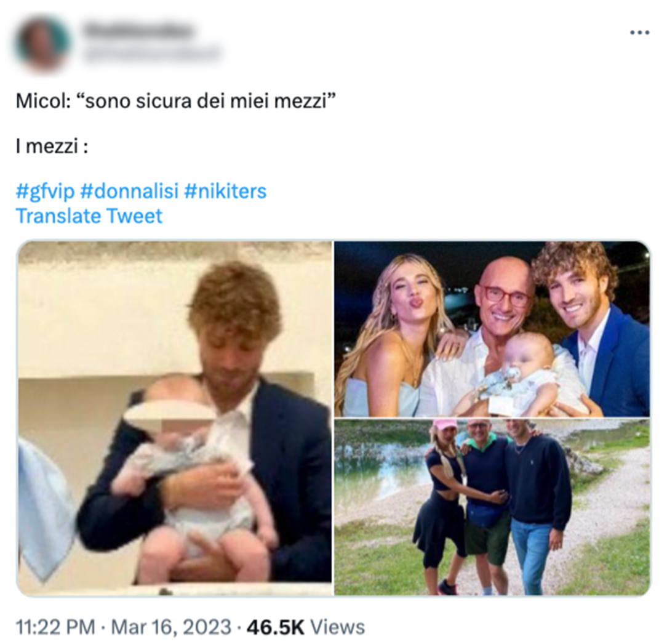Select the 11:22 PM timestamp

(x=55, y=627)
